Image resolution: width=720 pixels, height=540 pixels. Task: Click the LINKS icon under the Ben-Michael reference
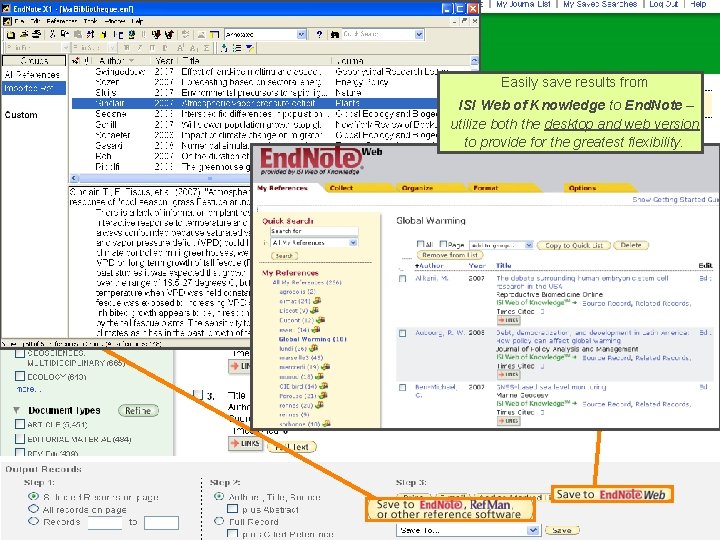[508, 421]
